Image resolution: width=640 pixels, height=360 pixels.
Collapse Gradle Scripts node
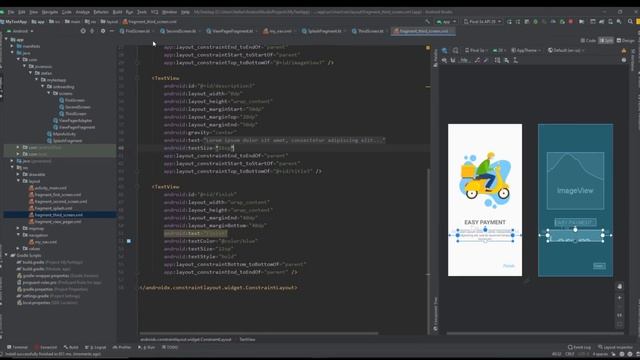(x=6, y=255)
